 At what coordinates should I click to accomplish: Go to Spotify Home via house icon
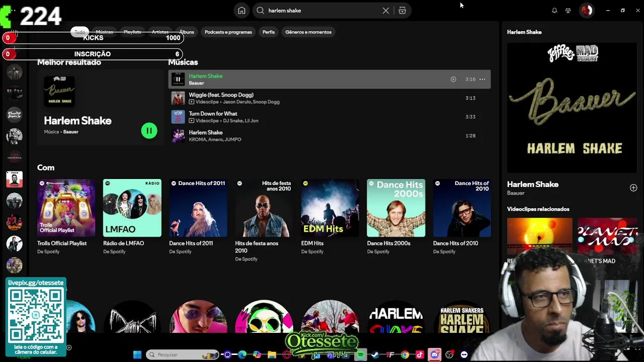pos(242,11)
